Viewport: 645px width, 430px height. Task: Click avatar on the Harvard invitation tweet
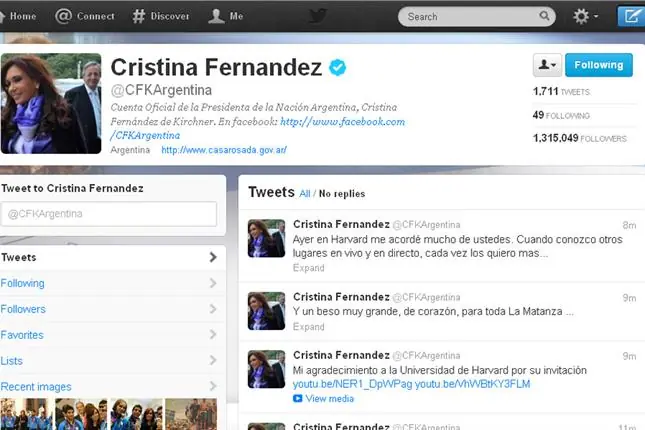point(266,369)
